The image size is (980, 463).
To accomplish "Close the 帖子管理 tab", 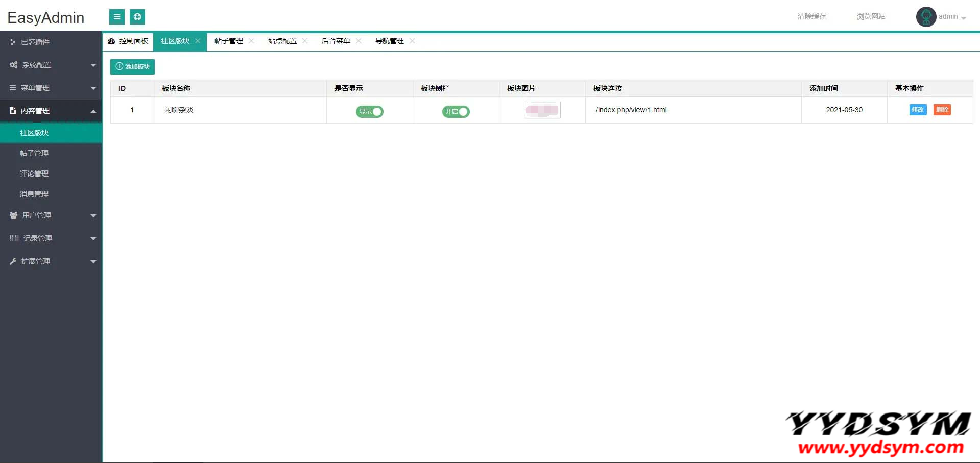I will 251,41.
